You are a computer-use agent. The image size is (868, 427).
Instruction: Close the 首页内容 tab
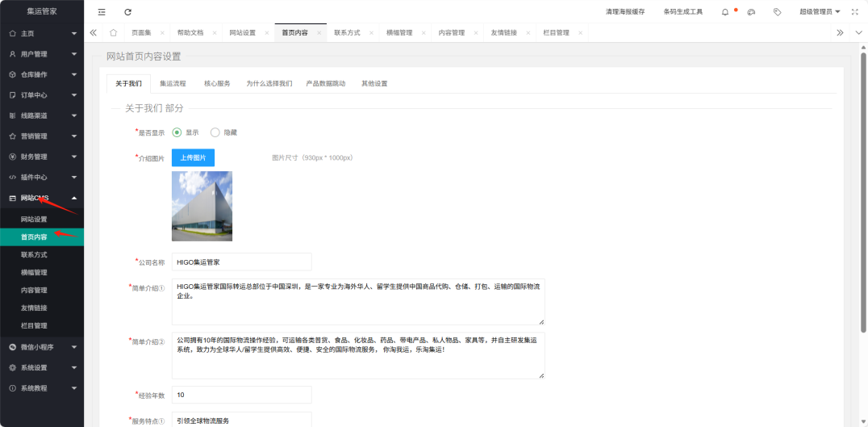(x=319, y=33)
